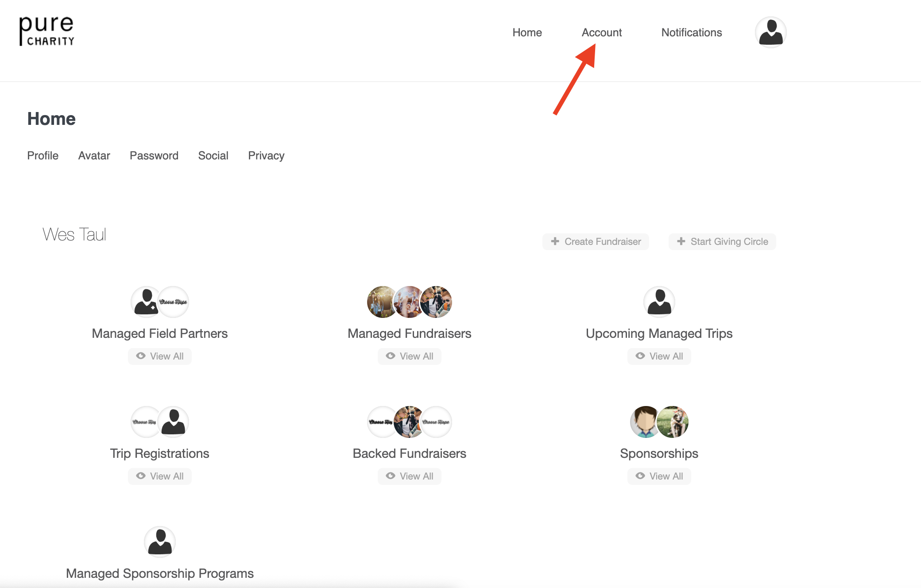Click the Sponsorships heading

659,453
